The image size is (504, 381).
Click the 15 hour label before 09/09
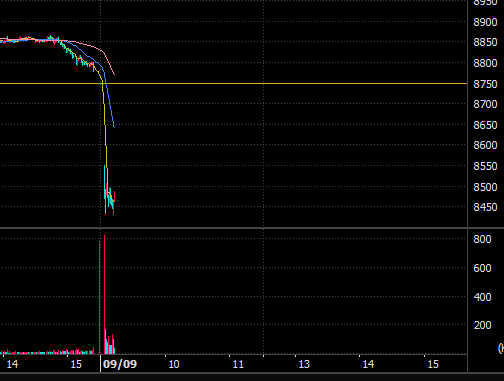[x=76, y=364]
